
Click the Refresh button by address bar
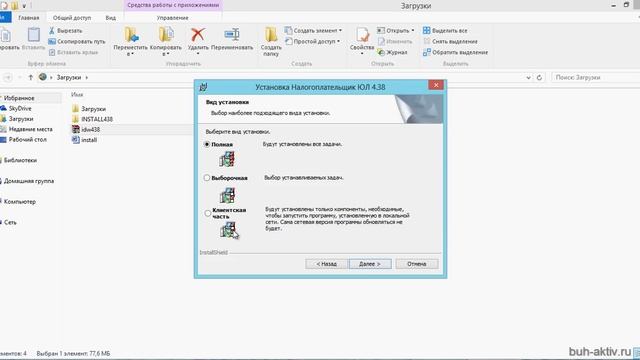(539, 77)
